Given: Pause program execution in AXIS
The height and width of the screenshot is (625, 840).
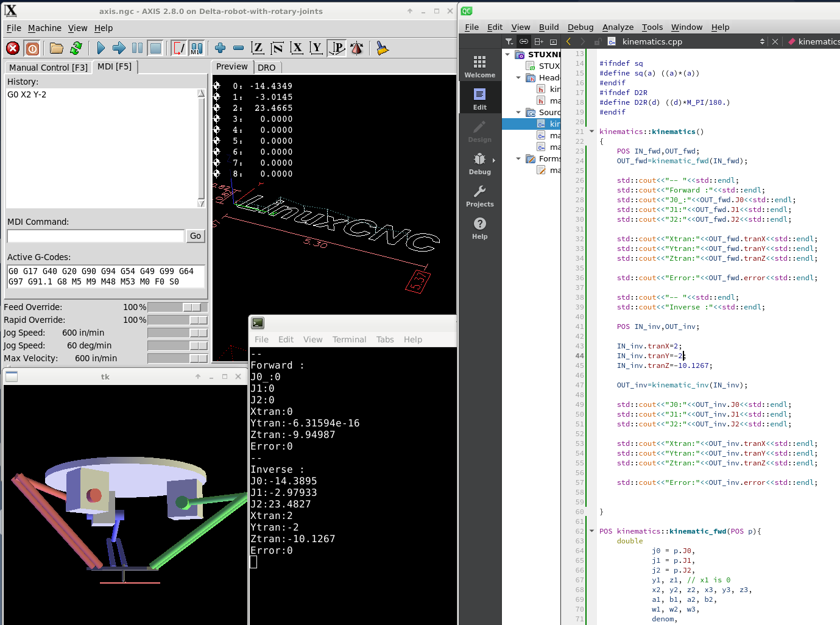Looking at the screenshot, I should (138, 48).
